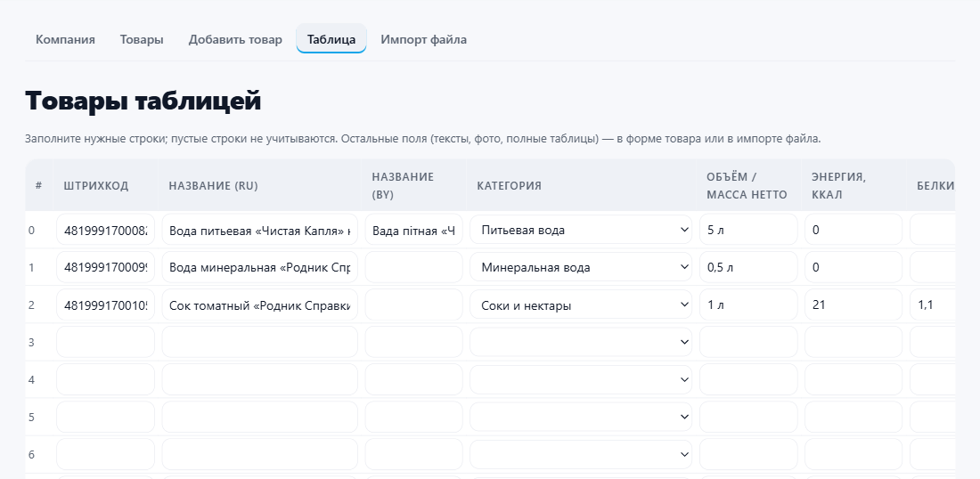Edit name field «Чистая Капля» water

[x=260, y=230]
